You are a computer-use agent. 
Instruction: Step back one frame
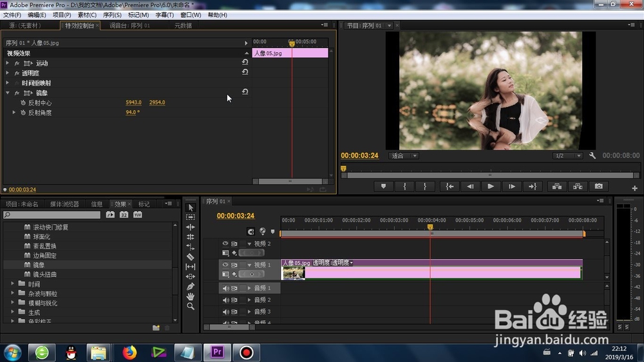point(470,187)
